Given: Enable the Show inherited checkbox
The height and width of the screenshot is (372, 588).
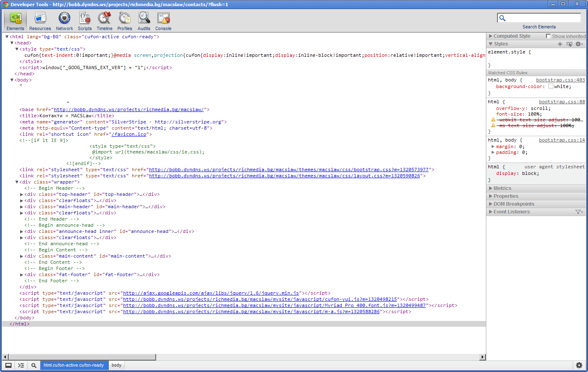Looking at the screenshot, I should coord(548,36).
